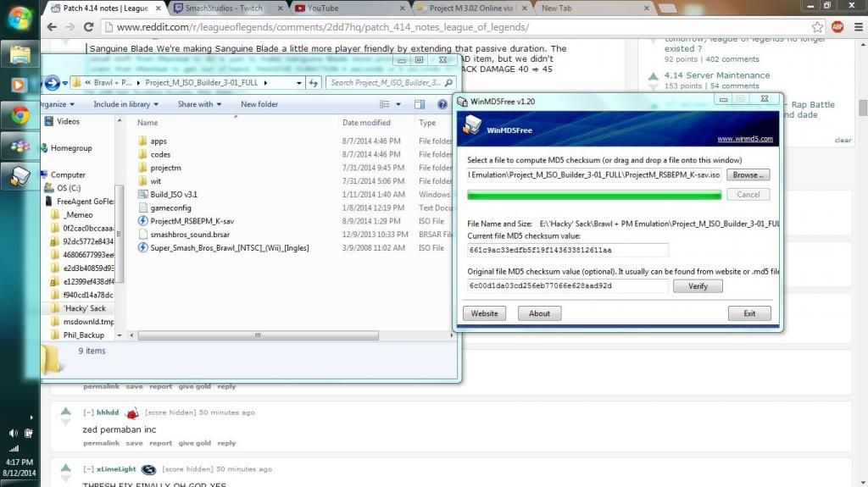Click the Adblock Plus extension icon
868x487 pixels.
pos(838,27)
